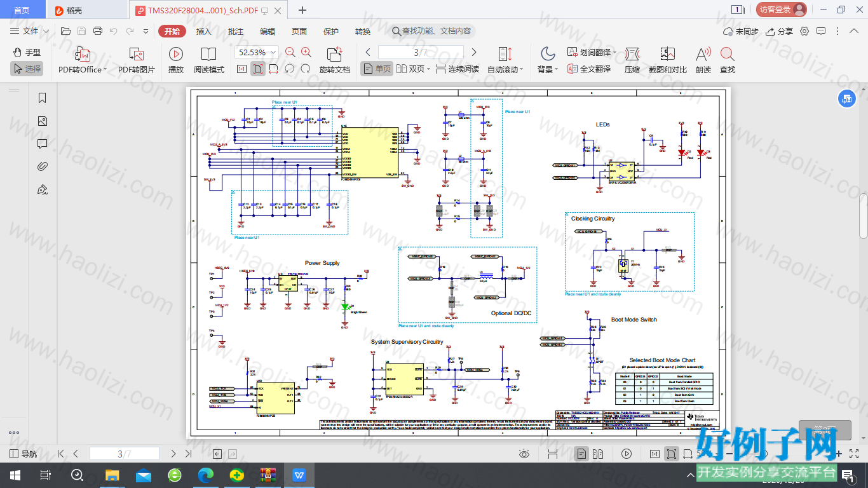Switch to the 首页 tab
The width and height of the screenshot is (868, 488).
tap(22, 10)
